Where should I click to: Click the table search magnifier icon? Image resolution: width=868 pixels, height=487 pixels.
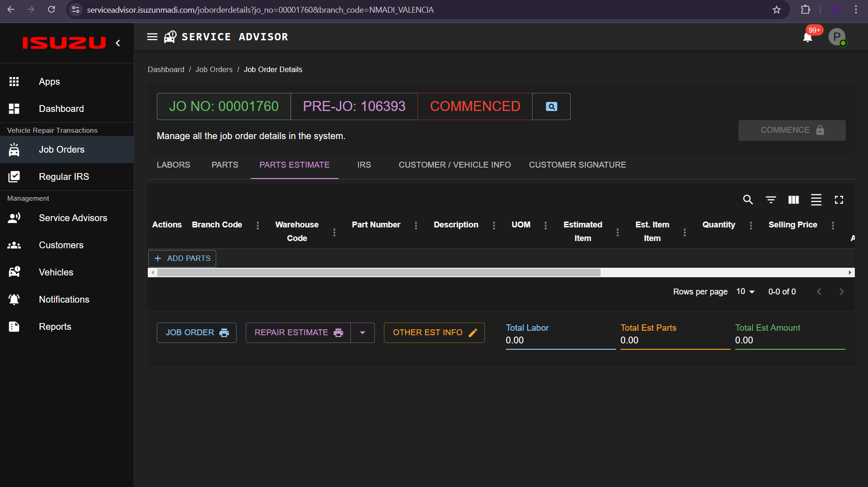pos(748,200)
